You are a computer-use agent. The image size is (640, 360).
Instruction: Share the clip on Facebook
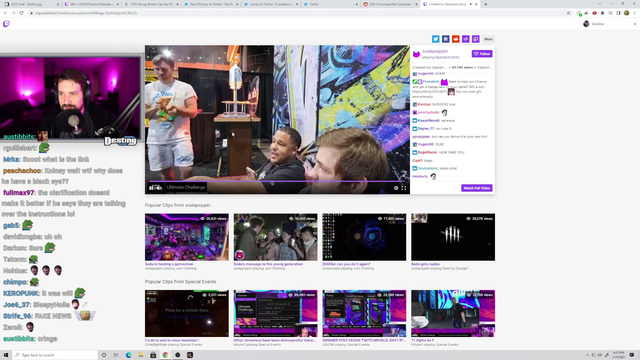click(x=446, y=39)
